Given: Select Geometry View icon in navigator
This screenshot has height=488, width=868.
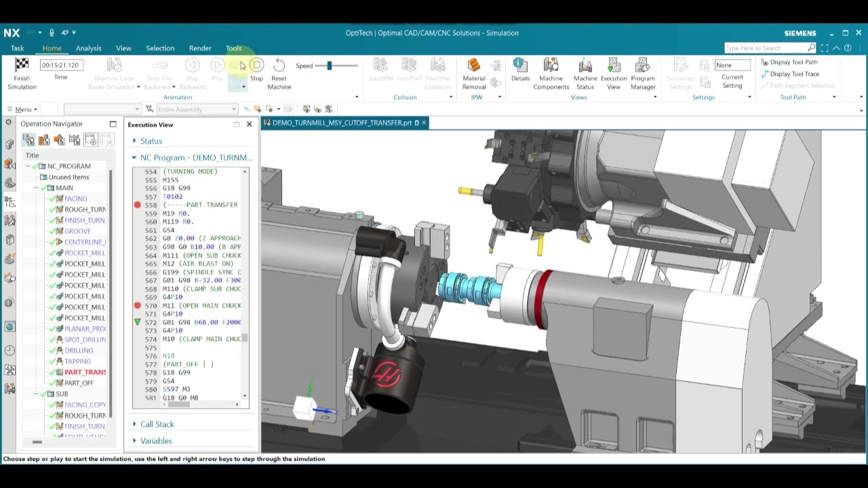Looking at the screenshot, I should (x=59, y=140).
